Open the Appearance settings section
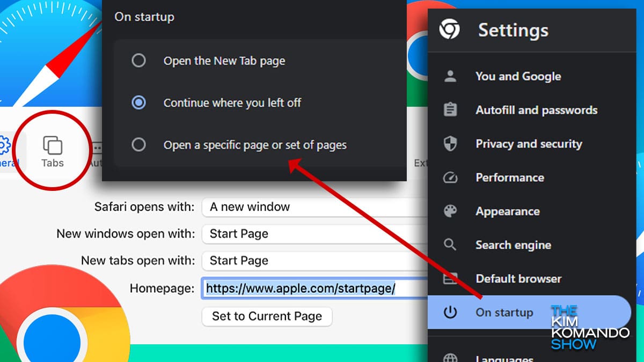 tap(507, 211)
